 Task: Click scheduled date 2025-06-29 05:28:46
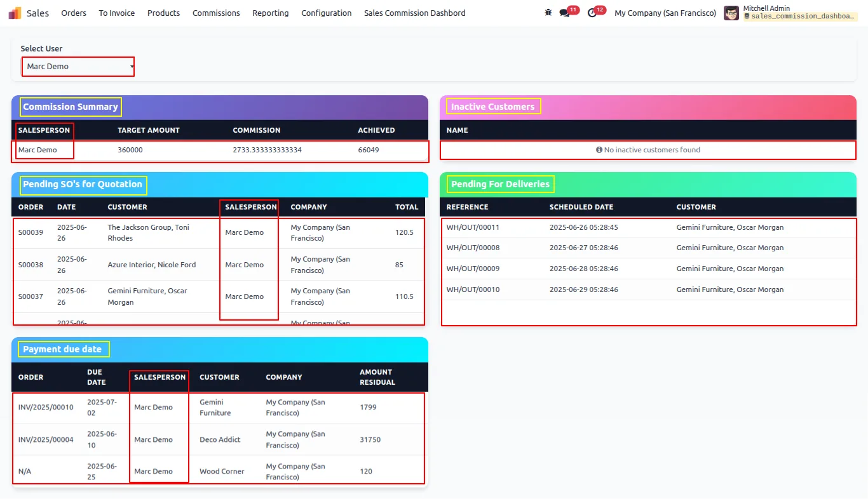584,289
